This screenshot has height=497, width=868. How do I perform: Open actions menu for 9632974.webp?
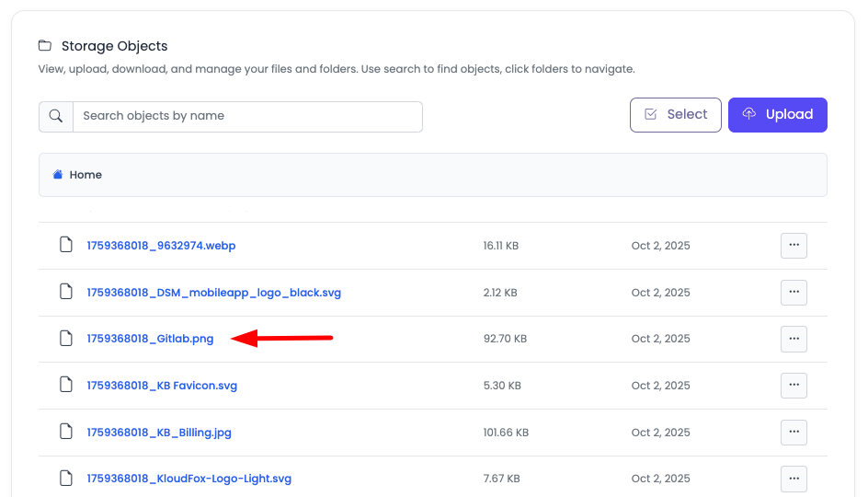(794, 246)
